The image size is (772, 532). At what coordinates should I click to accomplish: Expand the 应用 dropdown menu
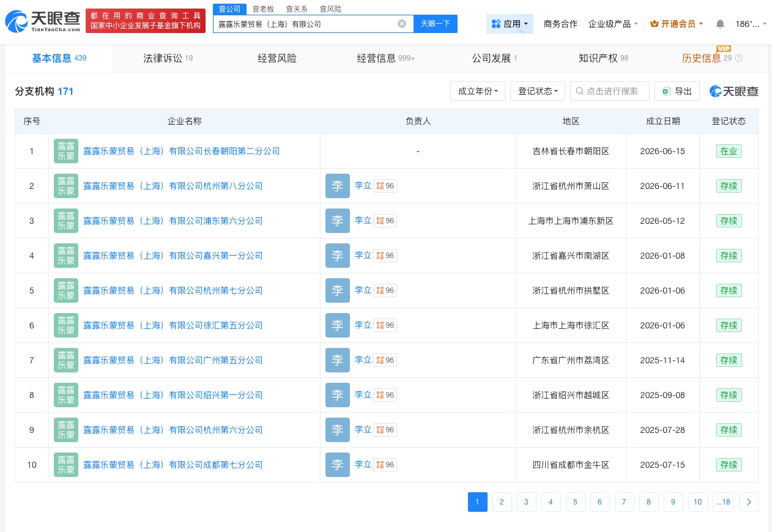(x=510, y=24)
